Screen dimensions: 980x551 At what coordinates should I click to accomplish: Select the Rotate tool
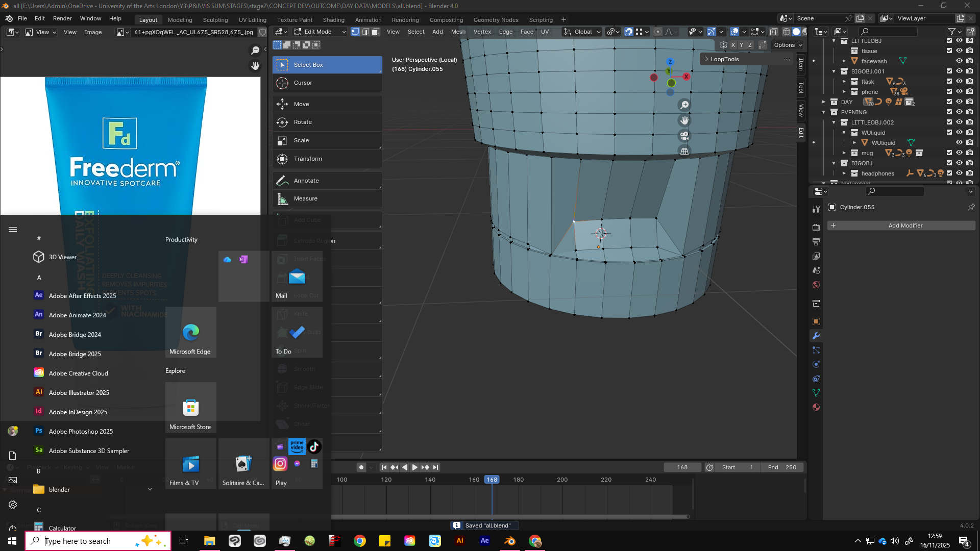pos(327,122)
